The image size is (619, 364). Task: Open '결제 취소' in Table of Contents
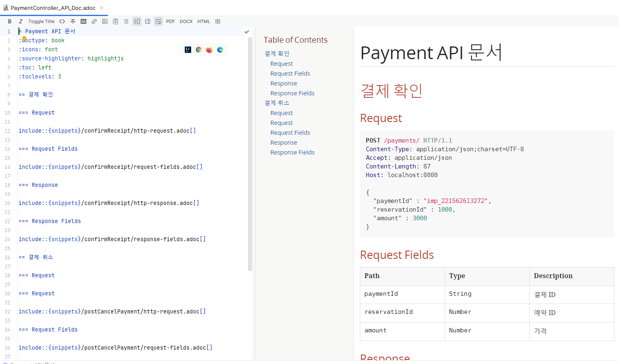277,103
